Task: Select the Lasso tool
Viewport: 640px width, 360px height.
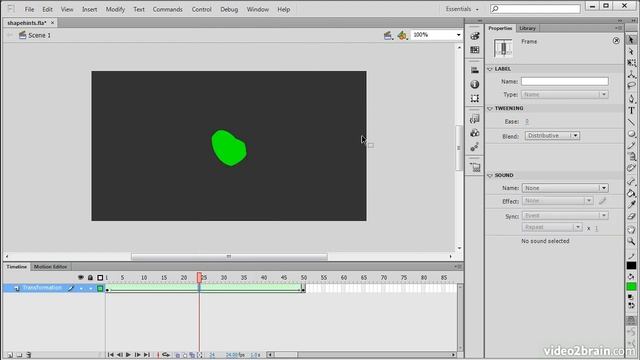Action: (631, 86)
